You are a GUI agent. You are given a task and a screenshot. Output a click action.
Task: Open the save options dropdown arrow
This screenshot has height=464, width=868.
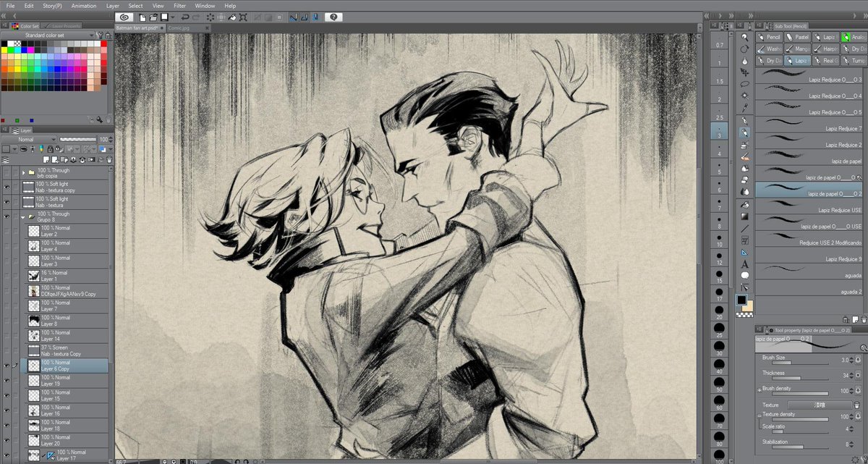[172, 16]
